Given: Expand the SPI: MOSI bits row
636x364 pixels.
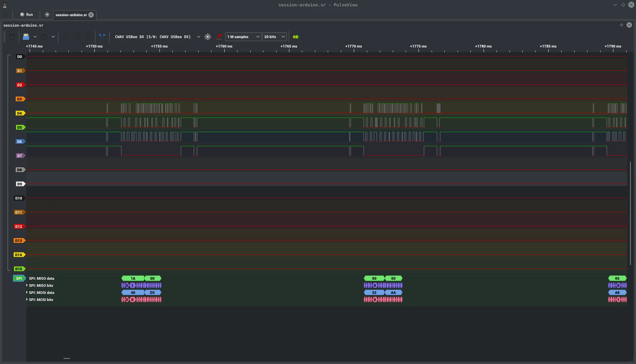Looking at the screenshot, I should click(27, 300).
